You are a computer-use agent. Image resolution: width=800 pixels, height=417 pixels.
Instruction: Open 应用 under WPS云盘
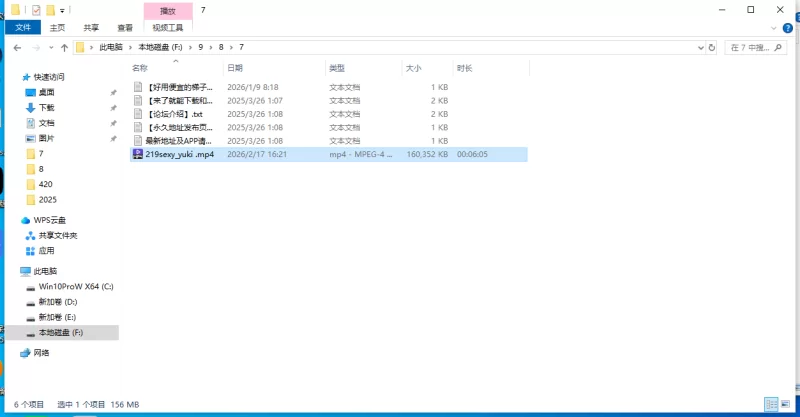coord(46,251)
